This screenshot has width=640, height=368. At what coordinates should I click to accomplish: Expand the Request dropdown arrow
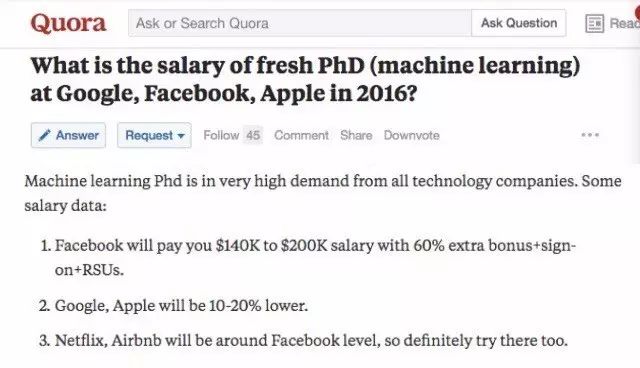(181, 136)
